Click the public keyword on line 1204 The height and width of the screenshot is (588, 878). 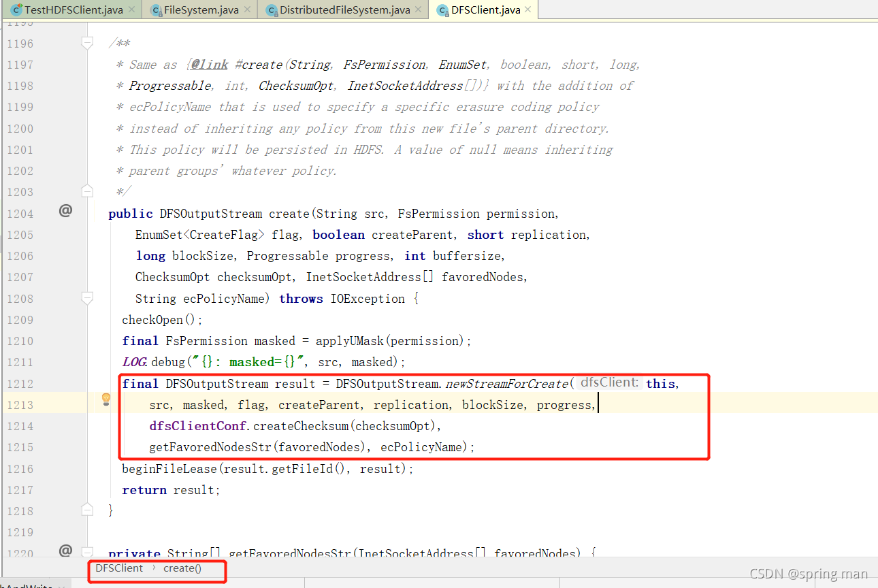131,214
